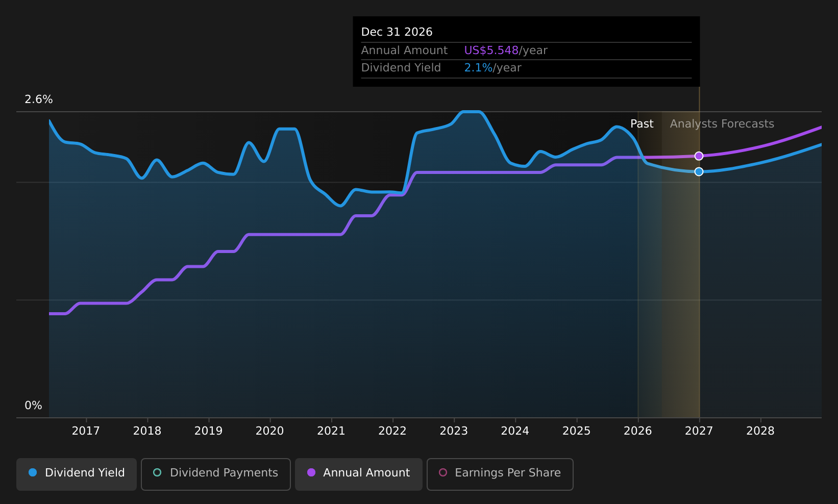
Task: Click the Analysts Forecasts label
Action: pyautogui.click(x=722, y=124)
